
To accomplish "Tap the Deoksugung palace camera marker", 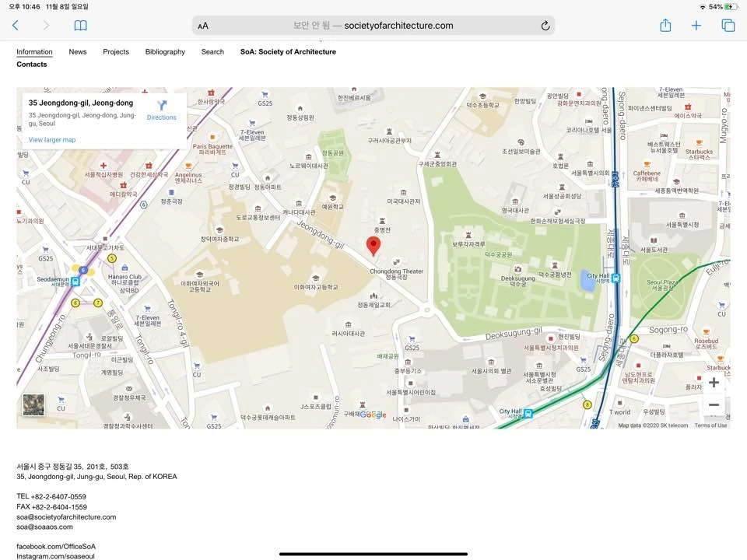I will pyautogui.click(x=518, y=269).
